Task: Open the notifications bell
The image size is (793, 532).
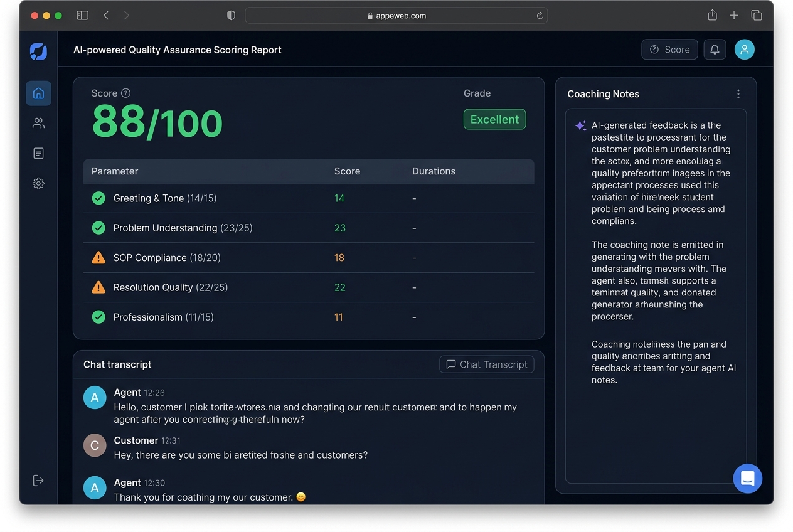Action: point(715,50)
